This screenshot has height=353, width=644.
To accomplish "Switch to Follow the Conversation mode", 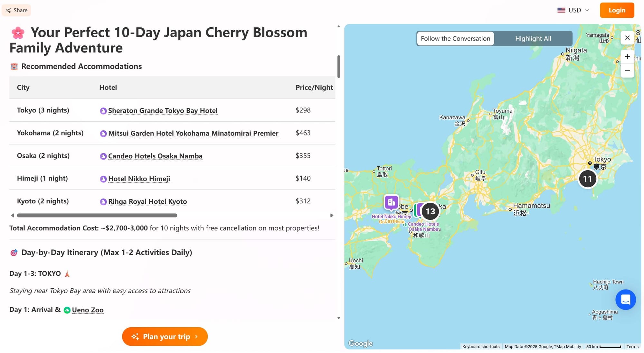I will [455, 39].
